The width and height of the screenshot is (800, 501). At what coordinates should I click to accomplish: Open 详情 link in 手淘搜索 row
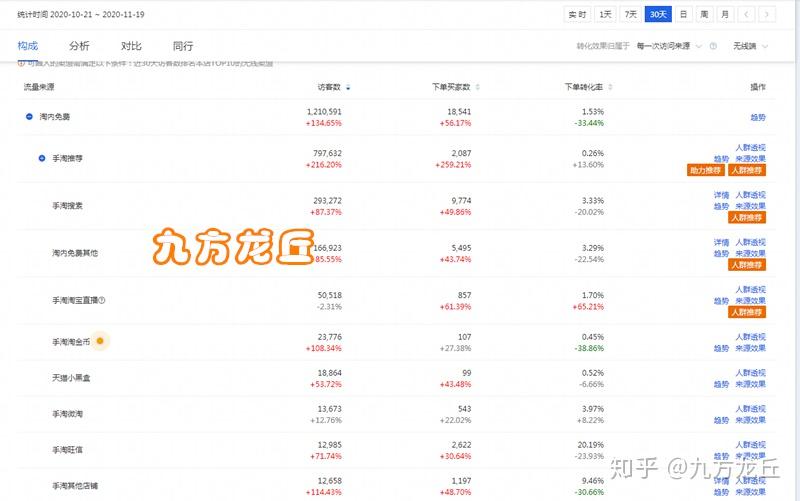click(x=721, y=195)
